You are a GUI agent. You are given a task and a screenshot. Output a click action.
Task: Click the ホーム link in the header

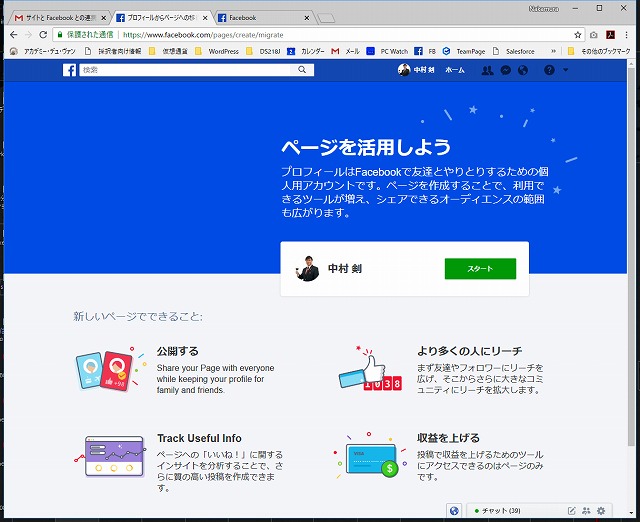[455, 70]
